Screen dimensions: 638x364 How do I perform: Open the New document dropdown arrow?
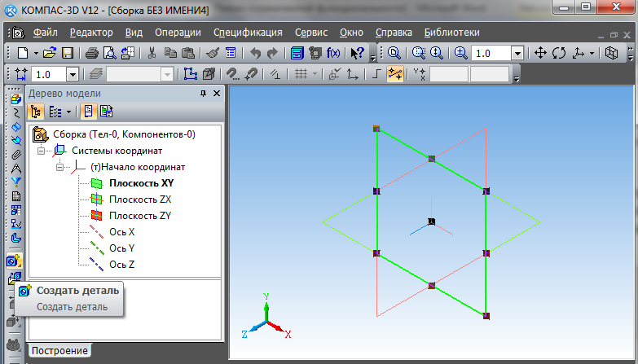(36, 53)
